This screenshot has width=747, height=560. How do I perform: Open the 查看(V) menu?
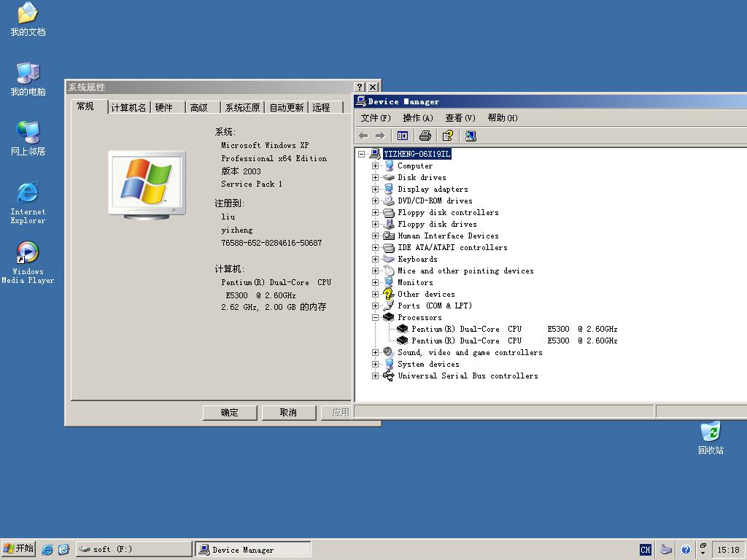[460, 118]
